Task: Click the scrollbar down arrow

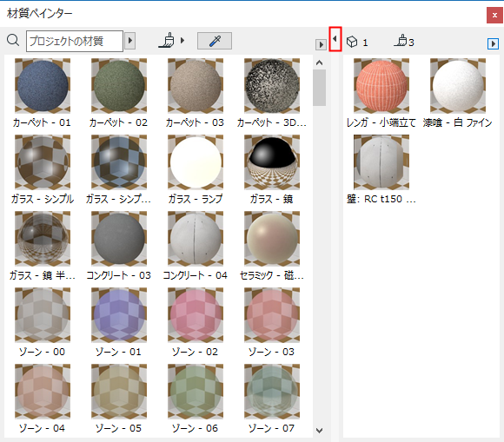Action: point(319,431)
